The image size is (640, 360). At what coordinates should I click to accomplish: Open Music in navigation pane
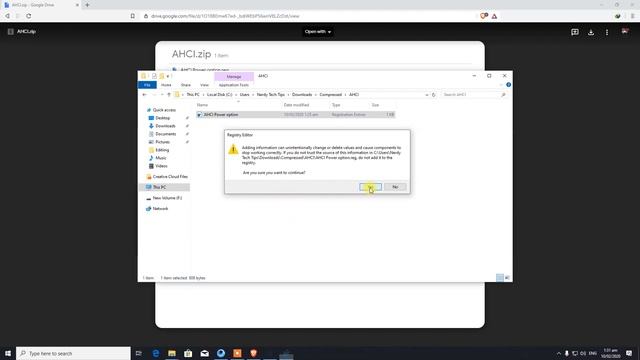point(161,158)
